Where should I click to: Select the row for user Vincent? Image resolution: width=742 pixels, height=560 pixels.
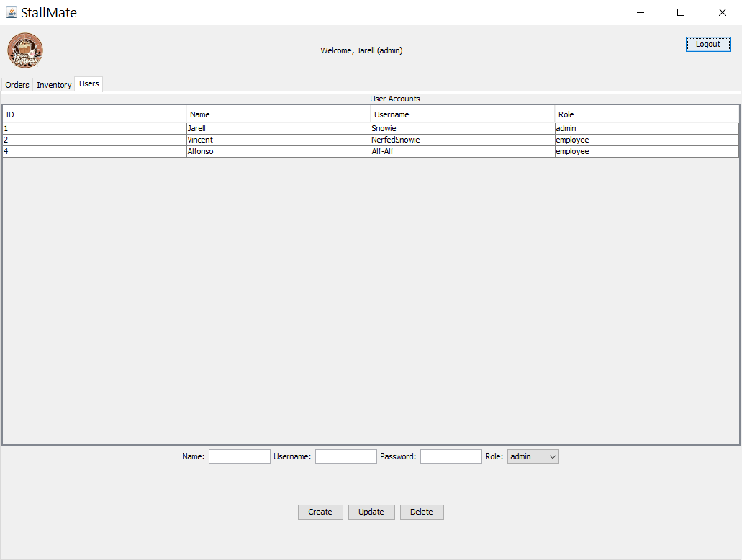pos(371,140)
